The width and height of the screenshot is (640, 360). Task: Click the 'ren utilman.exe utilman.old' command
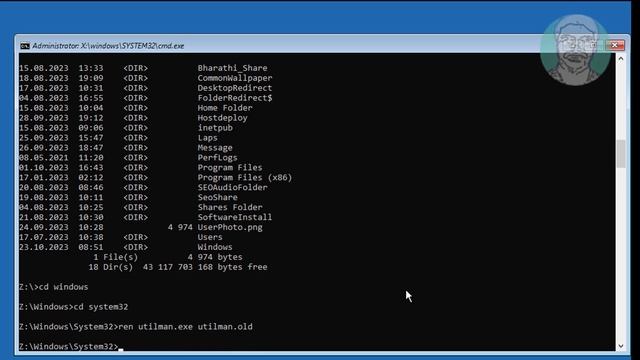click(185, 327)
